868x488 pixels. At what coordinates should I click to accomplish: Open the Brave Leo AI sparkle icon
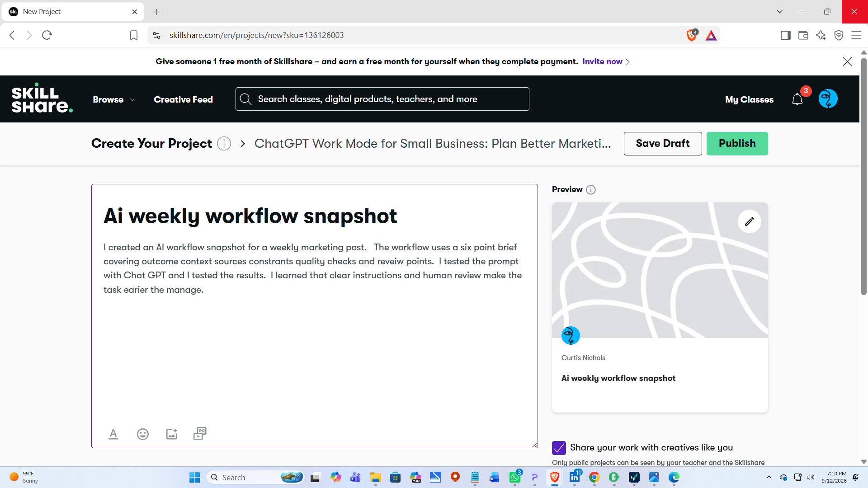pos(821,35)
